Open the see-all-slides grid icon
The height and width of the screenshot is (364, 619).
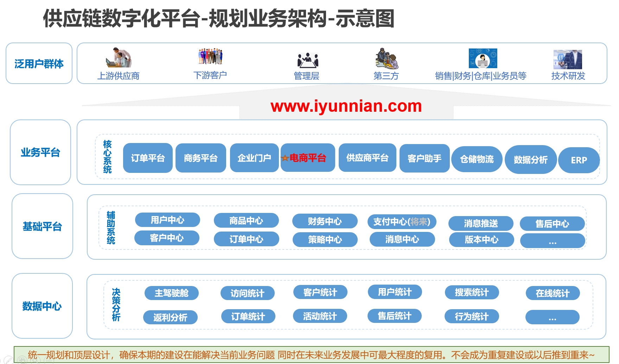pos(22,360)
